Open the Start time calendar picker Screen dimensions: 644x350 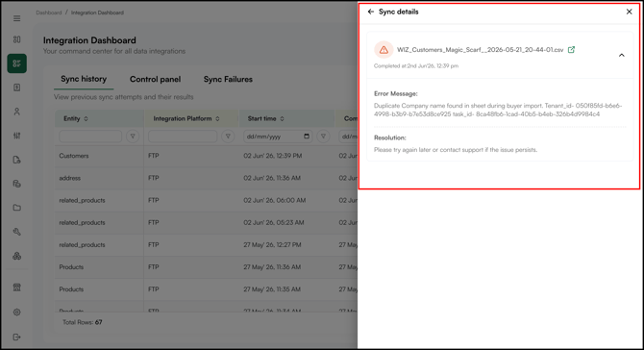[307, 136]
